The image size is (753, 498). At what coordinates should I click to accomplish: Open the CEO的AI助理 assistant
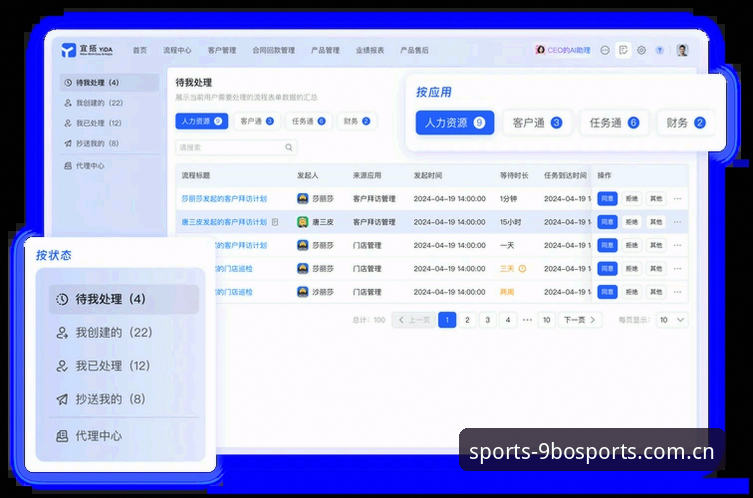point(563,50)
